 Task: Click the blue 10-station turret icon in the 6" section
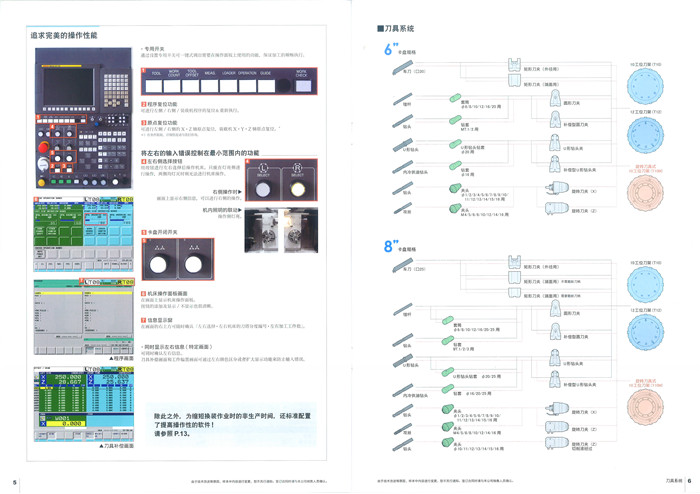[645, 87]
